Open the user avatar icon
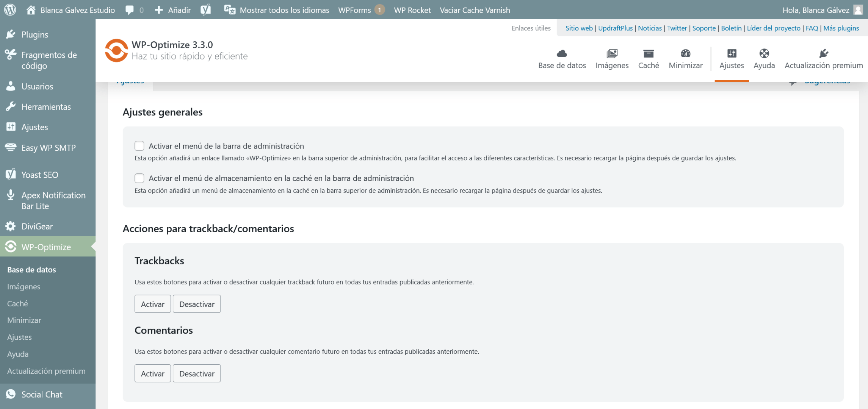The width and height of the screenshot is (868, 409). point(858,10)
